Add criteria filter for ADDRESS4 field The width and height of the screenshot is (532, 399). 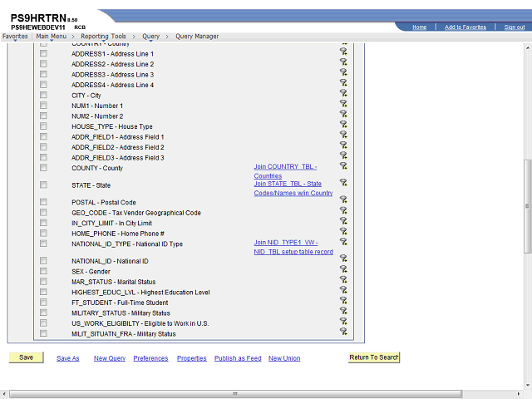click(x=343, y=82)
